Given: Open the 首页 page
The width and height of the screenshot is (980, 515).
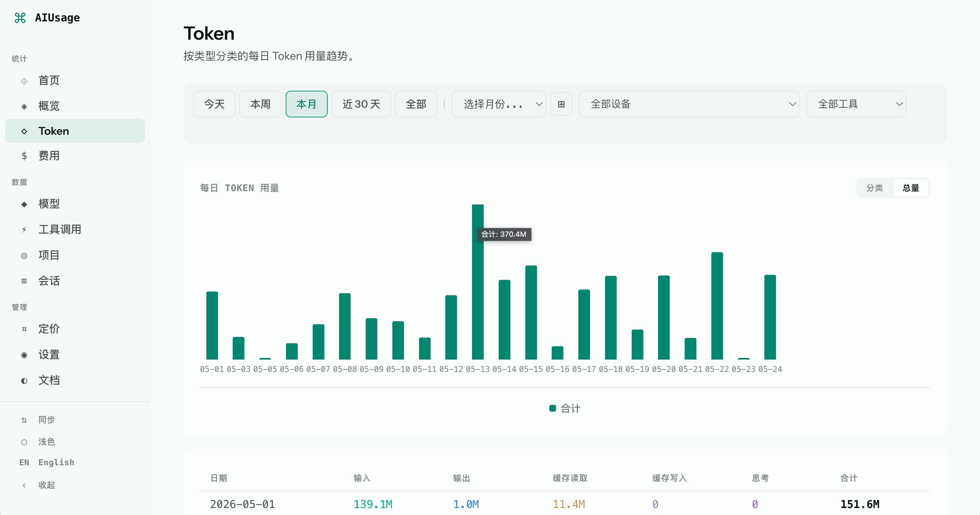Looking at the screenshot, I should [75, 81].
